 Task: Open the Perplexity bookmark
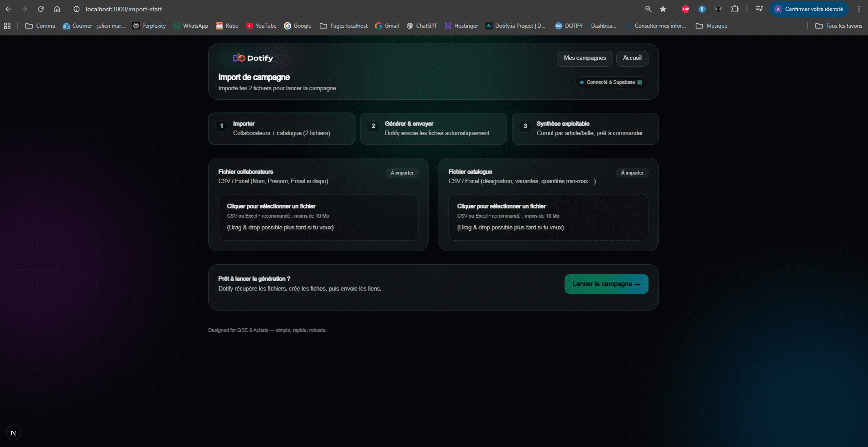[x=149, y=26]
